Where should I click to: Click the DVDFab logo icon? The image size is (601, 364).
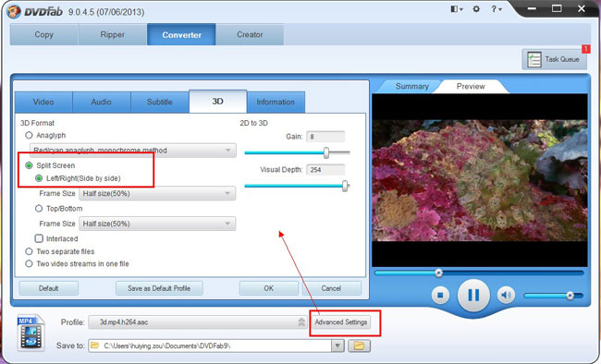click(x=14, y=11)
